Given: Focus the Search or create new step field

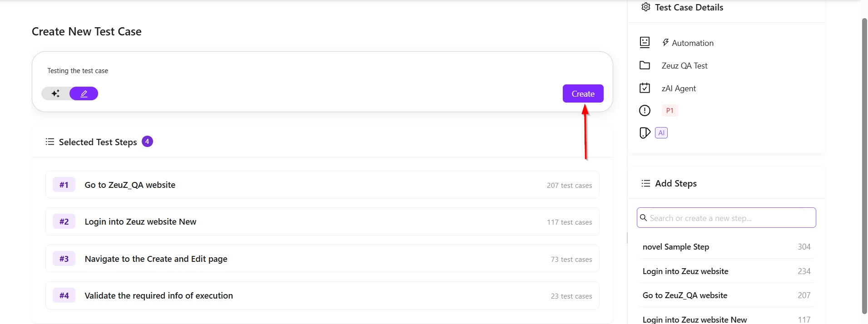Looking at the screenshot, I should coord(726,218).
